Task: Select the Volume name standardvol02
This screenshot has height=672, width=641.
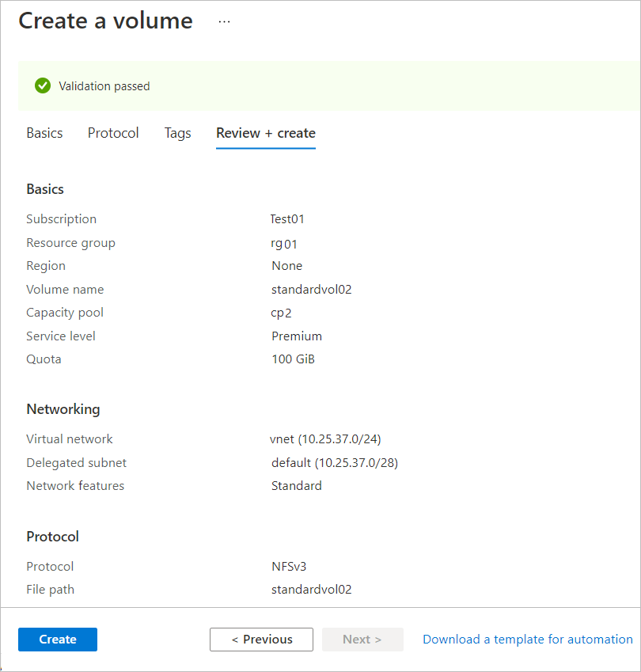Action: pos(312,289)
